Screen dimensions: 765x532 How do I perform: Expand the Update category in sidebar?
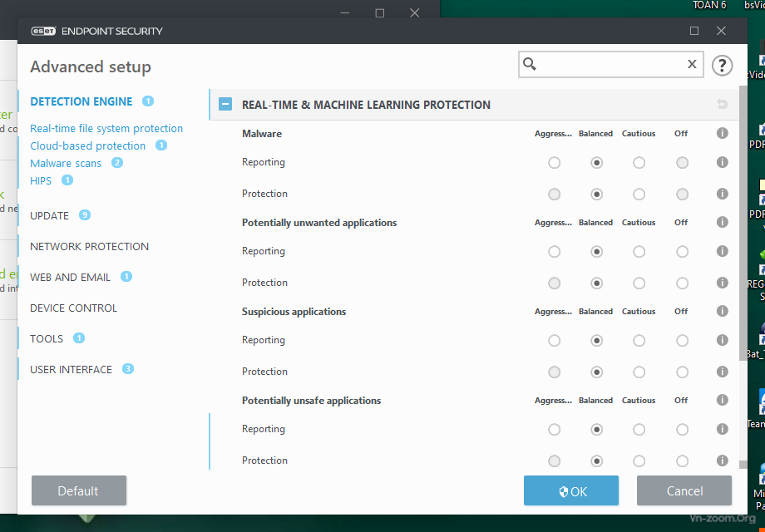click(50, 215)
